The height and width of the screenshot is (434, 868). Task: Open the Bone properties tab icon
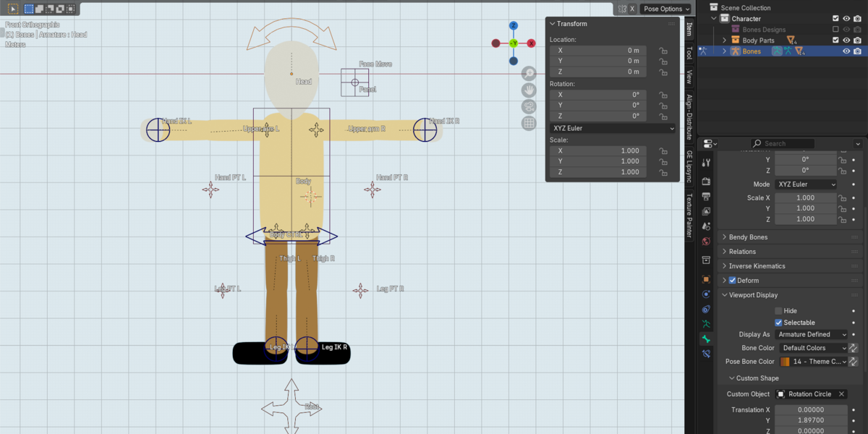[707, 339]
